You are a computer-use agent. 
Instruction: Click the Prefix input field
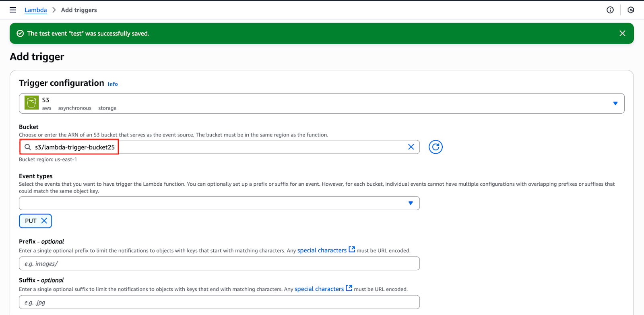pos(219,263)
